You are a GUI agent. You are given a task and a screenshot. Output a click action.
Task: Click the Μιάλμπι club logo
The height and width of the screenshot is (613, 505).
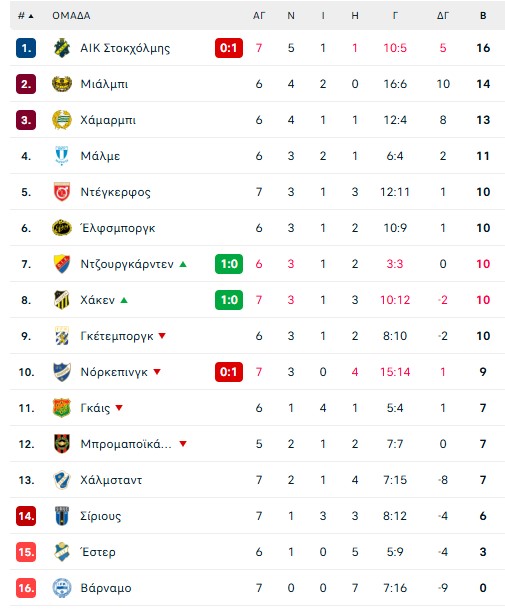[62, 84]
